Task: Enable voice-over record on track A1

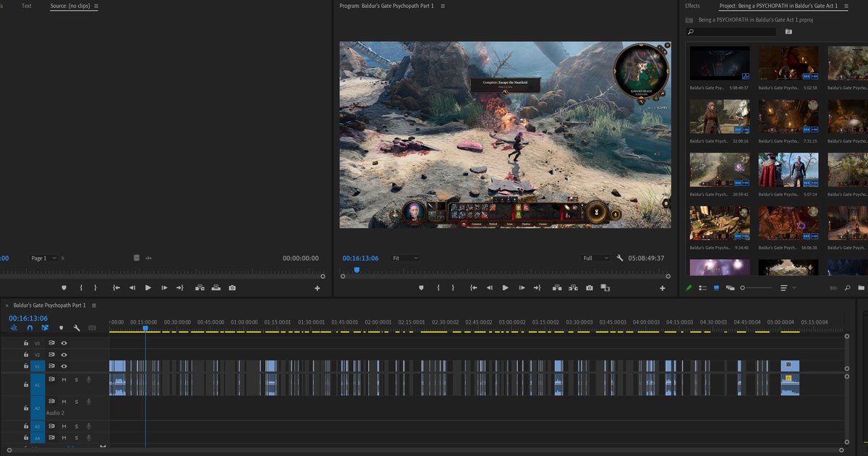Action: coord(89,379)
